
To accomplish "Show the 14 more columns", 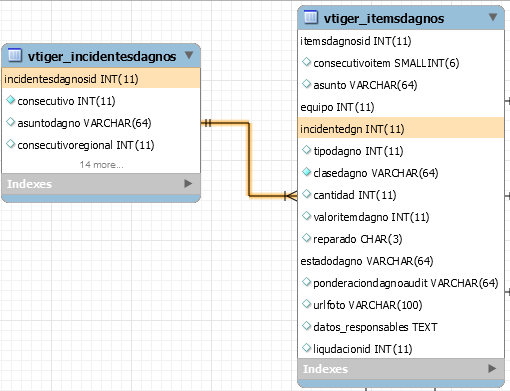I will 101,165.
